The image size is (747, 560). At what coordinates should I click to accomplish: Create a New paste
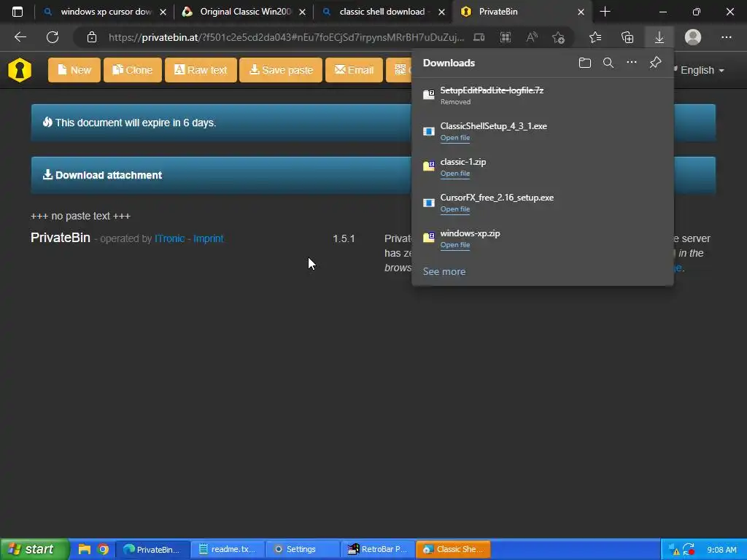pyautogui.click(x=74, y=70)
